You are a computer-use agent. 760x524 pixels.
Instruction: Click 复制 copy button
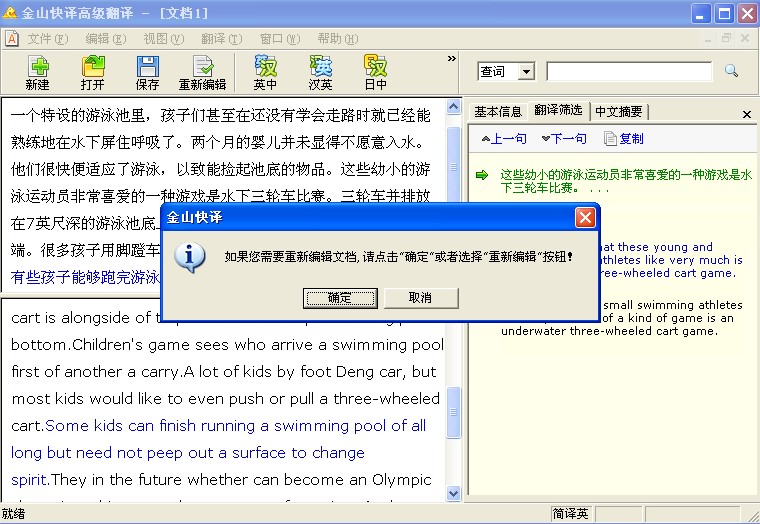tap(624, 139)
